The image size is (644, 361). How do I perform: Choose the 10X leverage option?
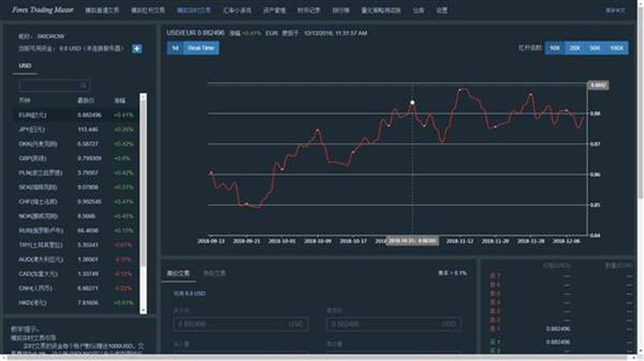click(x=555, y=48)
